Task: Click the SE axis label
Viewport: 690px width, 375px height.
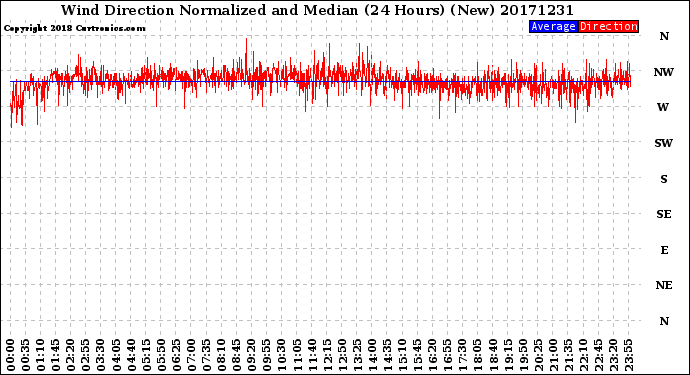Action: click(664, 214)
